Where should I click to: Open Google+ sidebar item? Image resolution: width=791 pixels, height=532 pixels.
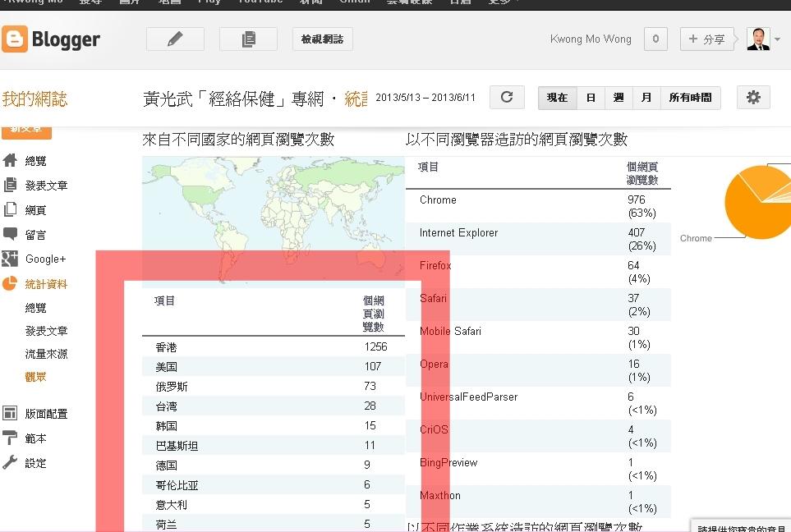tap(45, 259)
